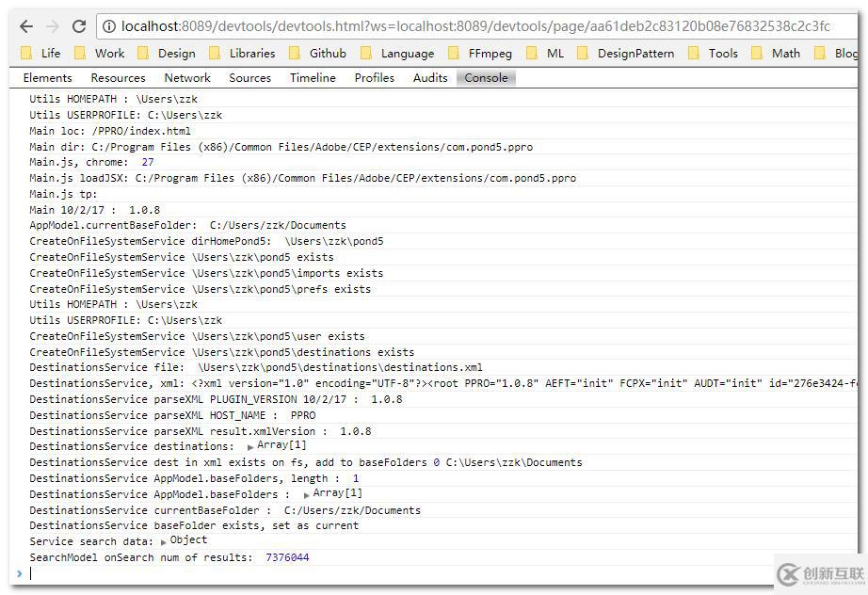Click 'Main 10/2/17 : 1.0.8' log line
The height and width of the screenshot is (595, 868).
click(x=95, y=210)
